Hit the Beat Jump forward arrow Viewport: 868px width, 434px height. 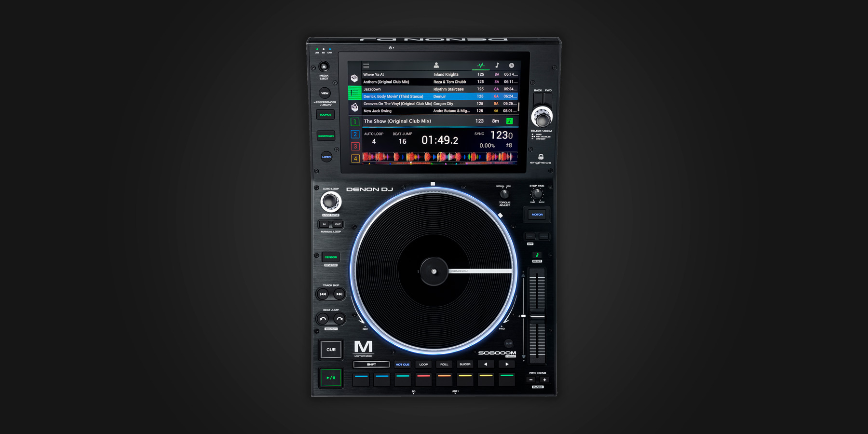click(x=339, y=319)
